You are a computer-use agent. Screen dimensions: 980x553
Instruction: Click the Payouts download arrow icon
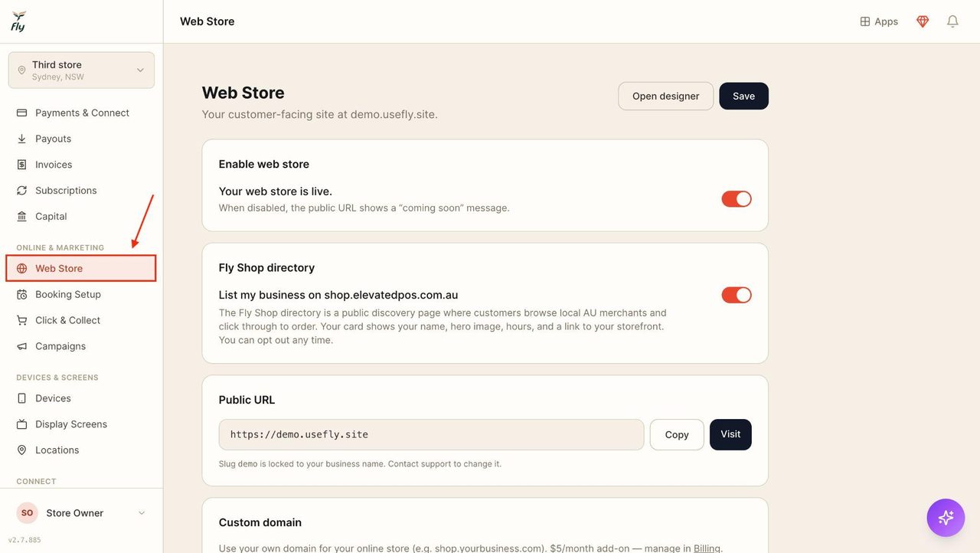21,139
